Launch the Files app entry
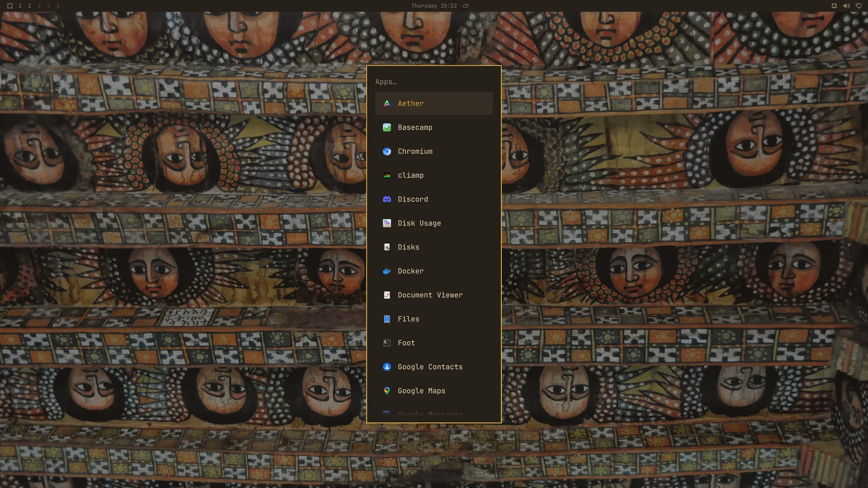Image resolution: width=868 pixels, height=488 pixels. [x=434, y=319]
